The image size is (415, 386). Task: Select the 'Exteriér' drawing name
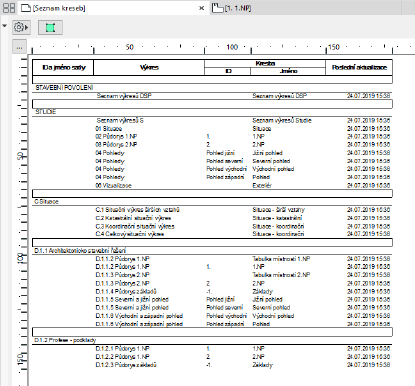pyautogui.click(x=262, y=185)
